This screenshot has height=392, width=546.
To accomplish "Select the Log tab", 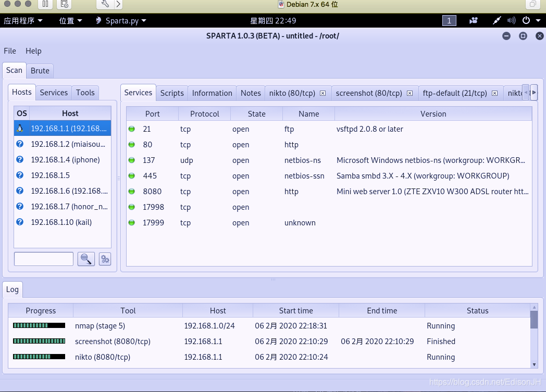I will click(x=13, y=289).
